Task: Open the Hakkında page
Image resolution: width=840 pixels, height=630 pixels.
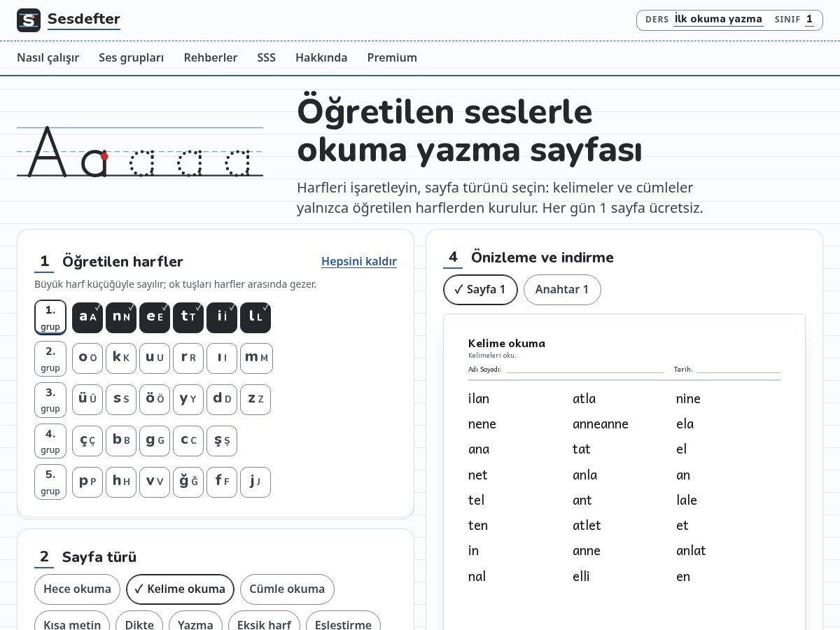Action: coord(321,57)
